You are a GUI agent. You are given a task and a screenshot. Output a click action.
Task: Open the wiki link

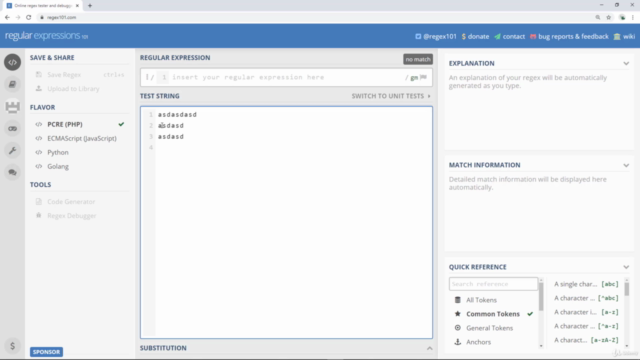click(x=624, y=36)
